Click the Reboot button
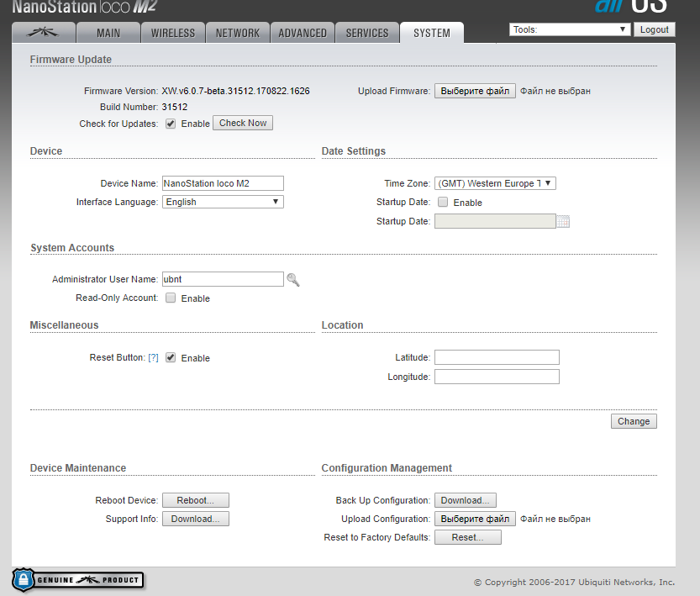The height and width of the screenshot is (596, 700). click(x=196, y=500)
